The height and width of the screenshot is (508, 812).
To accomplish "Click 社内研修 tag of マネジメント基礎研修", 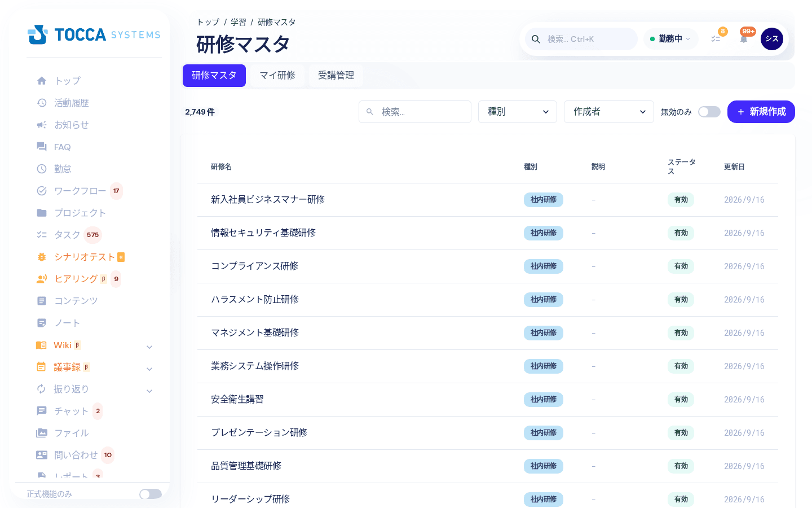I will (544, 333).
